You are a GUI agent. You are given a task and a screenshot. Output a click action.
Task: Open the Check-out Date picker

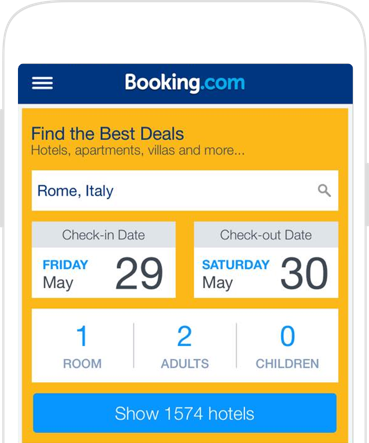point(266,260)
